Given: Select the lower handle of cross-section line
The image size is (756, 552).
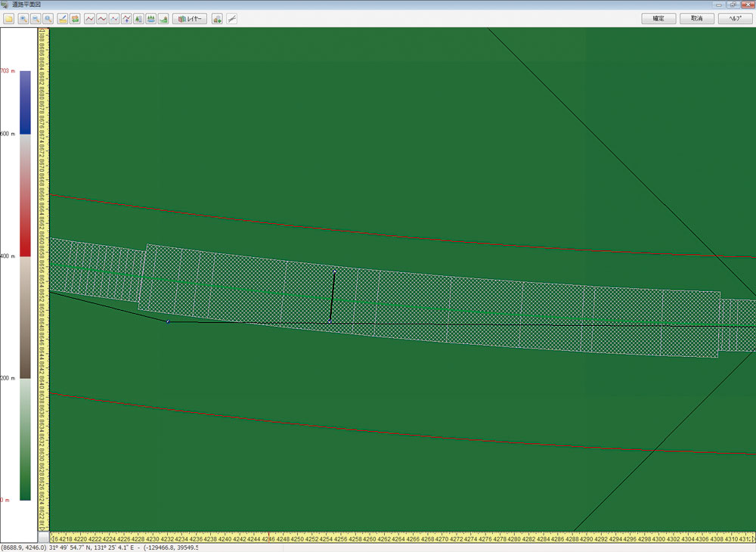Looking at the screenshot, I should 330,321.
